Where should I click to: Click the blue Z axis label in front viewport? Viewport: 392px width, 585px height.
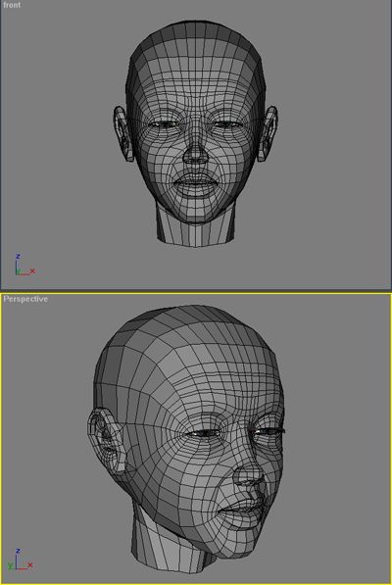(18, 257)
